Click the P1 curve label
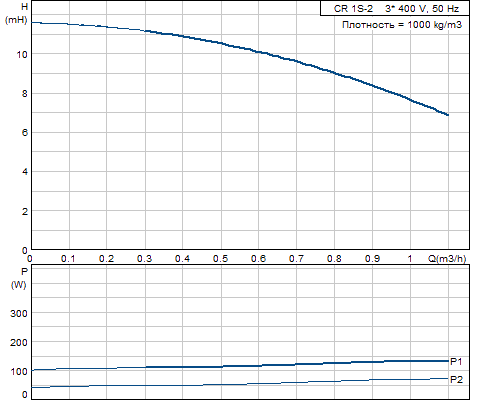The width and height of the screenshot is (500, 400). [x=456, y=362]
